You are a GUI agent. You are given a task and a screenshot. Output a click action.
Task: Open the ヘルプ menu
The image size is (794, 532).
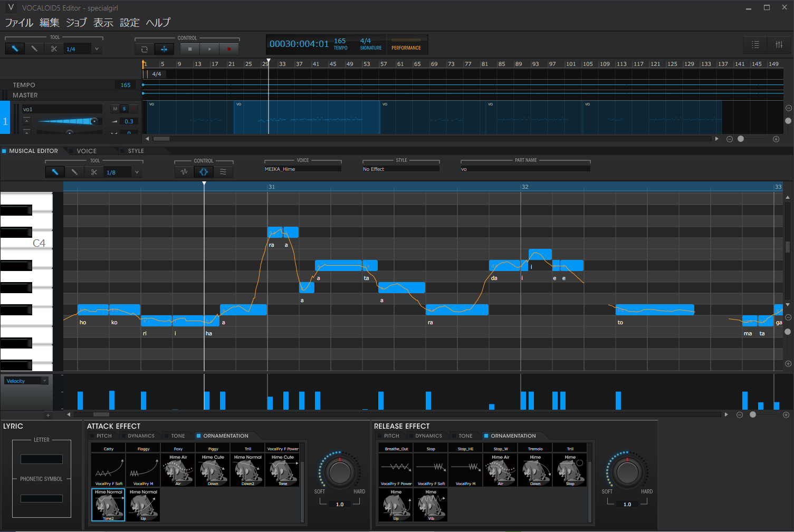point(158,23)
